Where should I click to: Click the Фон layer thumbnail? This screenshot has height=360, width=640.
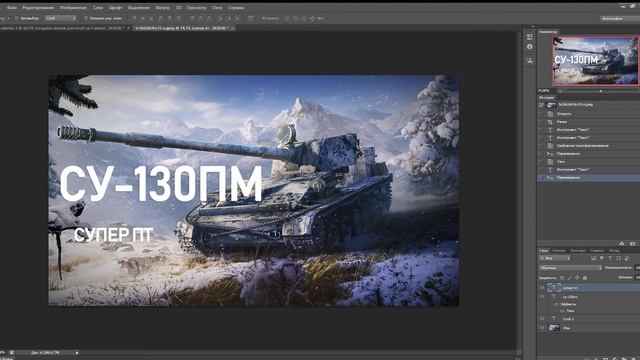[x=554, y=328]
